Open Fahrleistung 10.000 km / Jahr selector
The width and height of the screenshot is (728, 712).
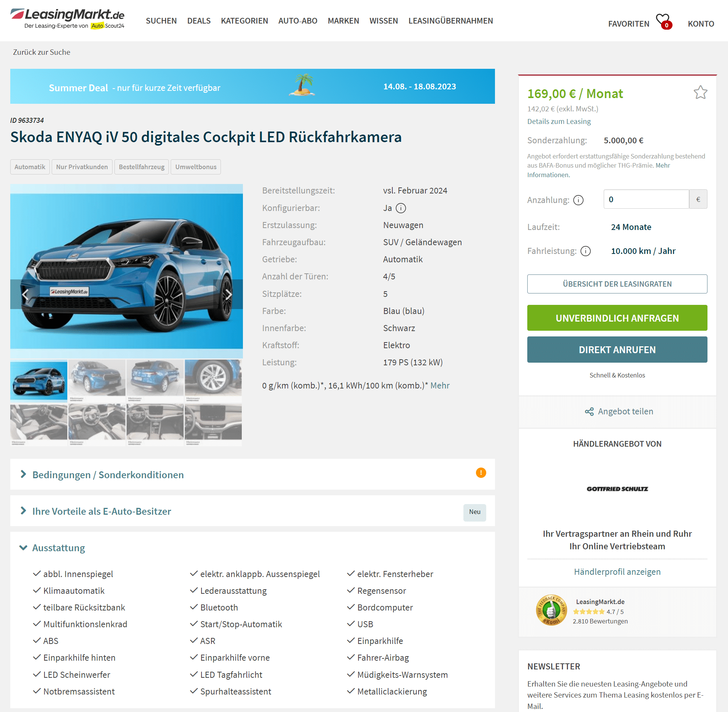643,251
